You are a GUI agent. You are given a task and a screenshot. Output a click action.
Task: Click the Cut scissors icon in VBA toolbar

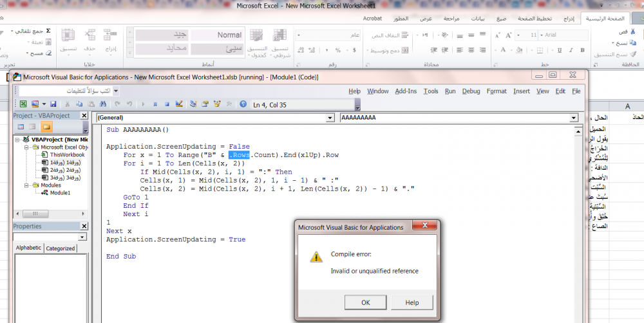[68, 104]
